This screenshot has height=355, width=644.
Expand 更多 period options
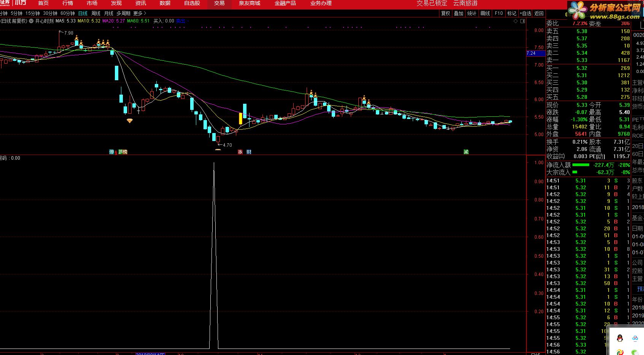click(x=140, y=13)
